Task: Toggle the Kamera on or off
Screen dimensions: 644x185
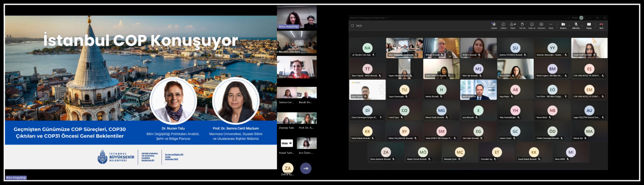Action: point(563,25)
